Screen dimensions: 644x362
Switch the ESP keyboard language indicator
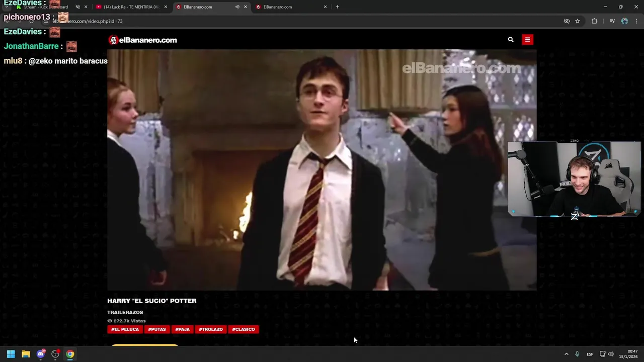590,354
